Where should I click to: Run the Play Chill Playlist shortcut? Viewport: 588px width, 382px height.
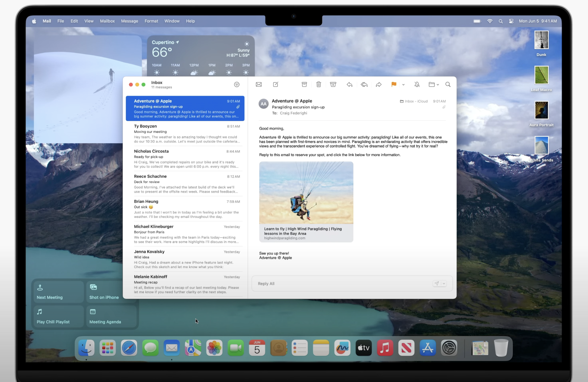58,316
